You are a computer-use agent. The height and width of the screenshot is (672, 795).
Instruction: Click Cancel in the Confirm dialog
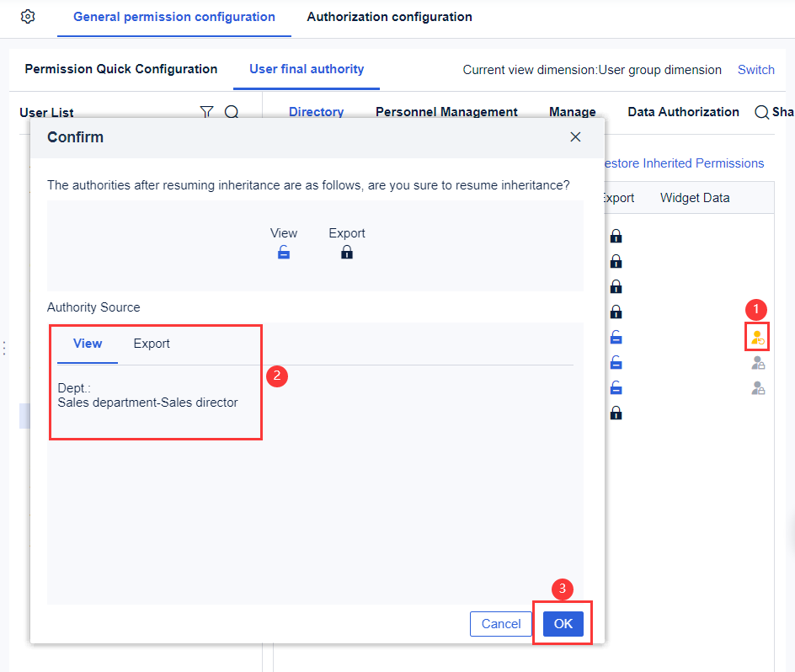(500, 623)
